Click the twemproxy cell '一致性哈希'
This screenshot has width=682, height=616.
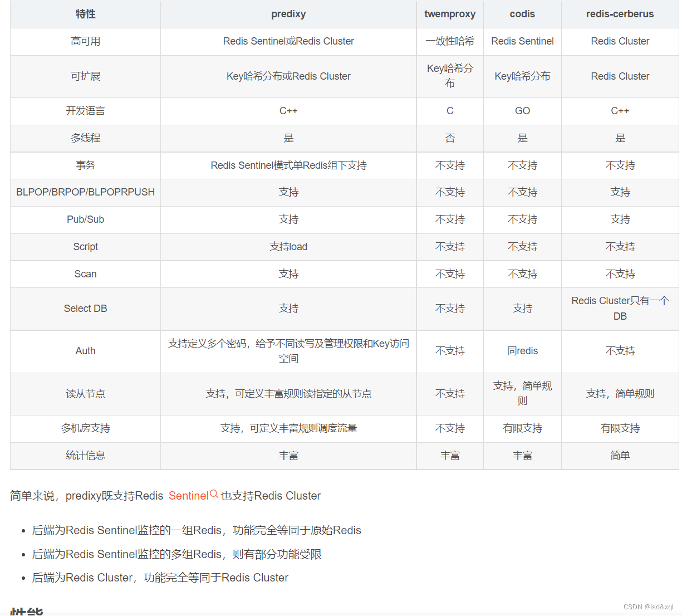(450, 41)
